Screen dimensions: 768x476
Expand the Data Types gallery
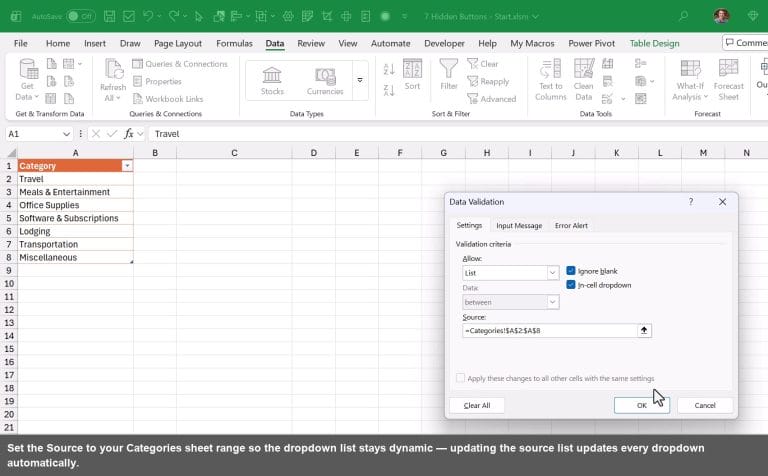pos(360,80)
